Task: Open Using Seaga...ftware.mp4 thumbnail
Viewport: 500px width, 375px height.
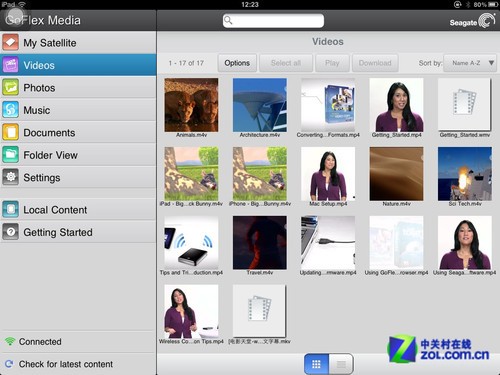Action: (465, 243)
